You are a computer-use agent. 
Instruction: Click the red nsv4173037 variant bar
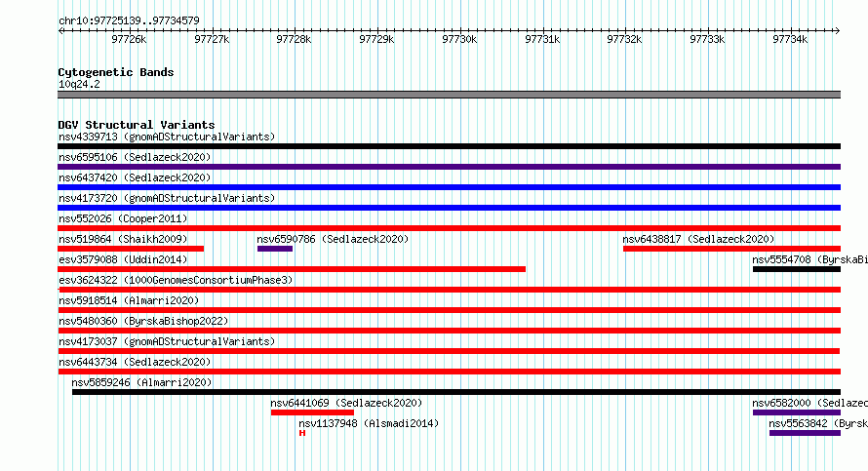pyautogui.click(x=449, y=351)
